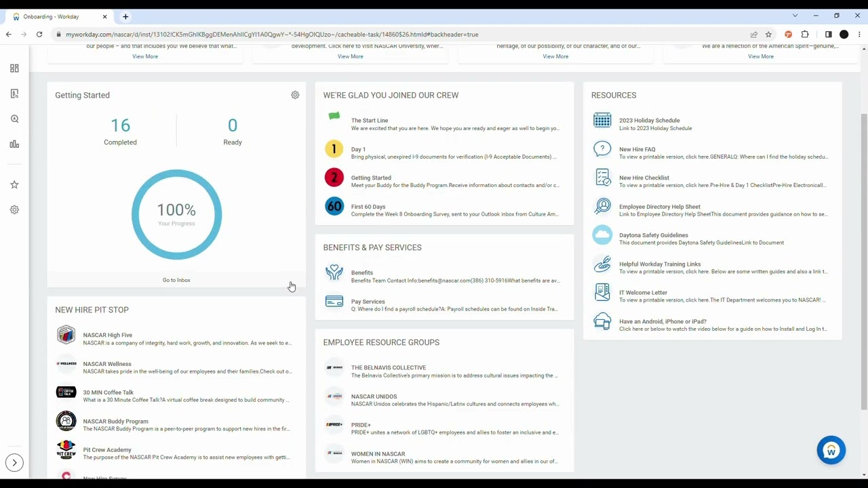Screen dimensions: 868x488
Task: Click View More under the last top card
Action: coord(760,56)
